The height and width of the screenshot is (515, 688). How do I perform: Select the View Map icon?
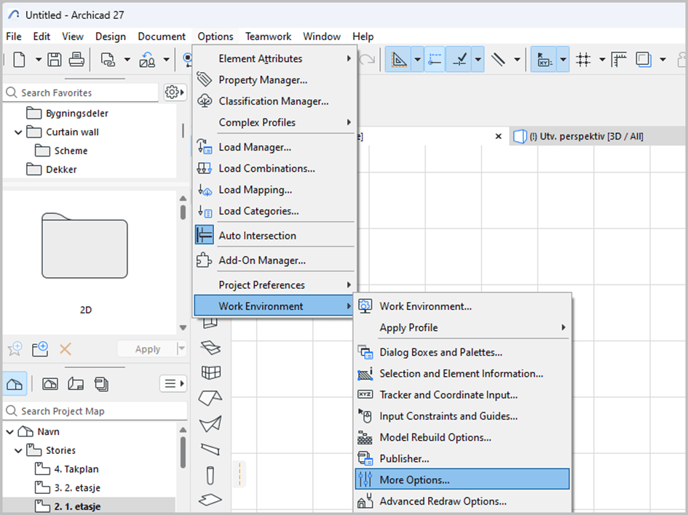point(50,384)
